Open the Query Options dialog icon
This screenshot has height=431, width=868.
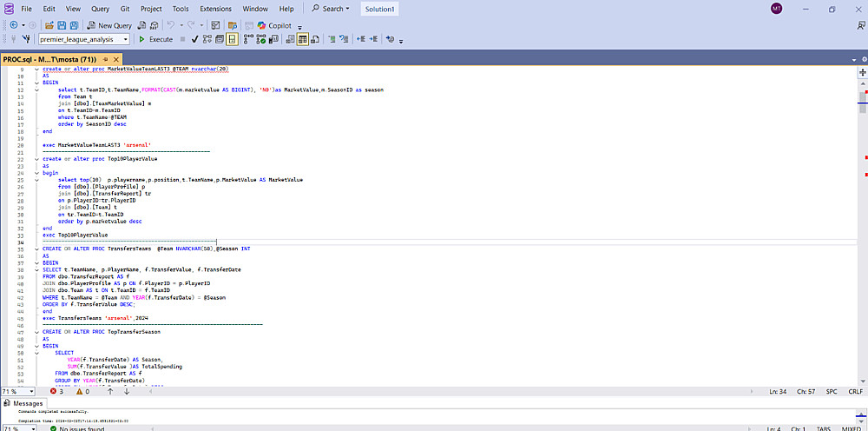point(220,39)
